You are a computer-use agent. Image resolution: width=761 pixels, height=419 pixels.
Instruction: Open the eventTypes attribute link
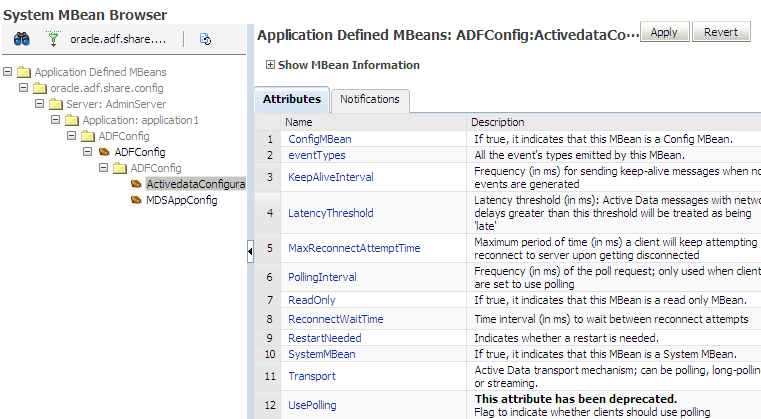point(317,155)
